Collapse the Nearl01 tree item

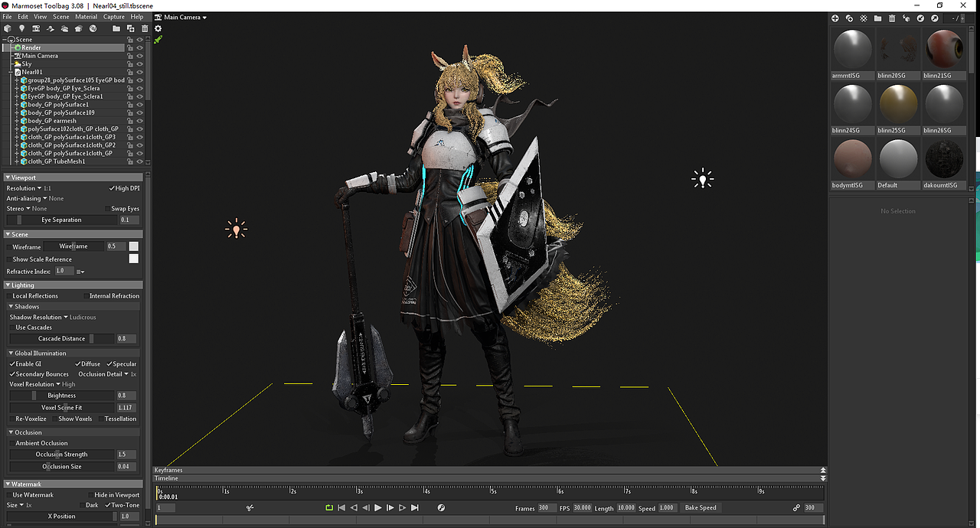8,71
